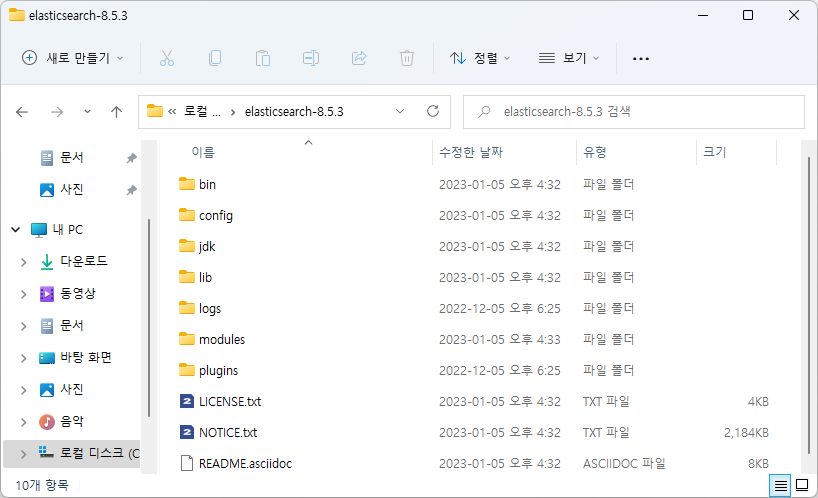Viewport: 818px width, 498px height.
Task: Click the Share icon in toolbar
Action: pos(359,58)
